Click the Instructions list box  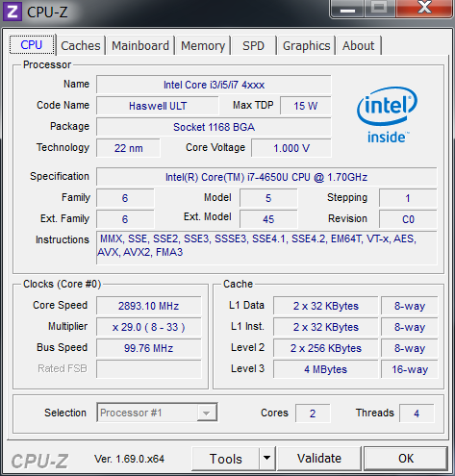[x=266, y=248]
